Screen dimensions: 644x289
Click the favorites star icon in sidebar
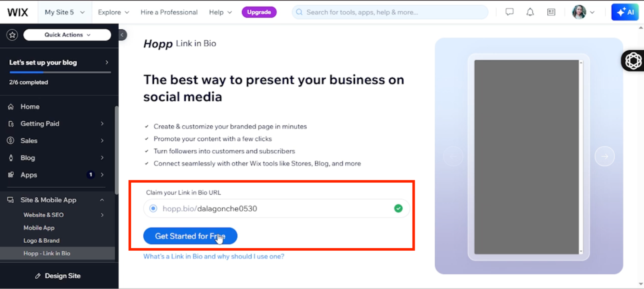pos(12,35)
